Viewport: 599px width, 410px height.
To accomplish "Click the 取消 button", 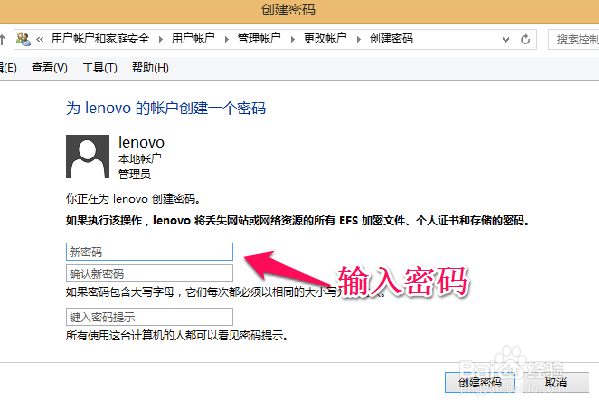I will tap(556, 382).
